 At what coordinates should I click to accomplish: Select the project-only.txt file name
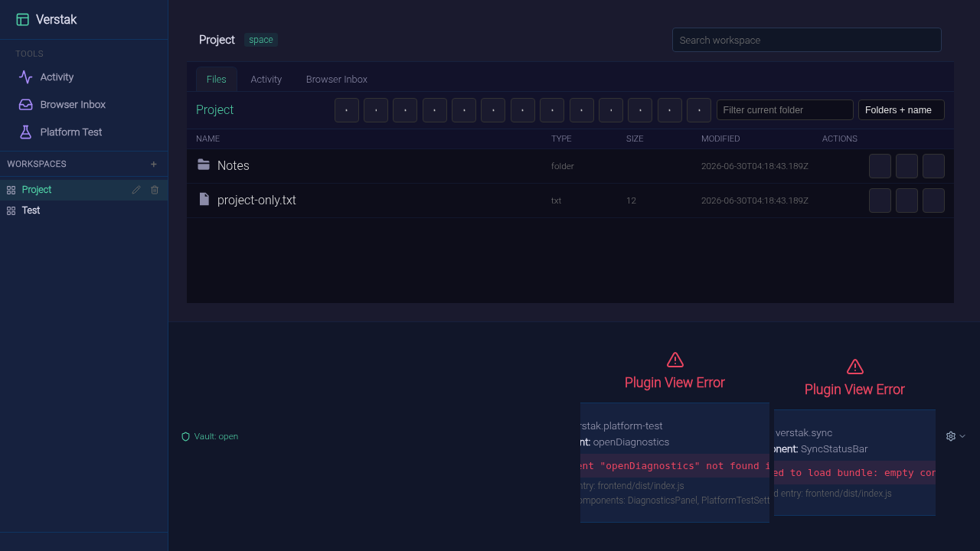tap(256, 201)
